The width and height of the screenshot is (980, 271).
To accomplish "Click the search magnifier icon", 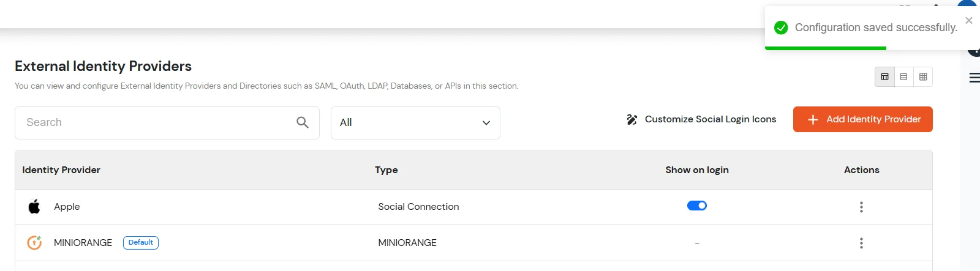I will (x=303, y=122).
